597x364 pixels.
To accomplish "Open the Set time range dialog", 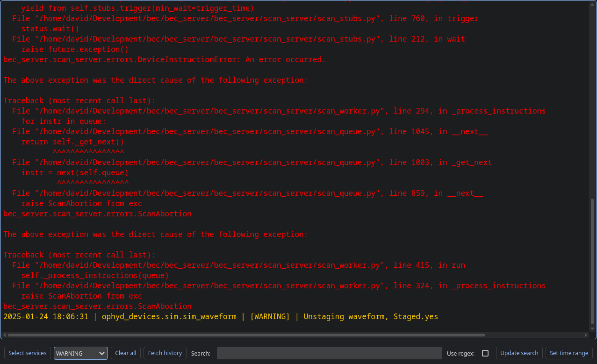I will pyautogui.click(x=569, y=353).
